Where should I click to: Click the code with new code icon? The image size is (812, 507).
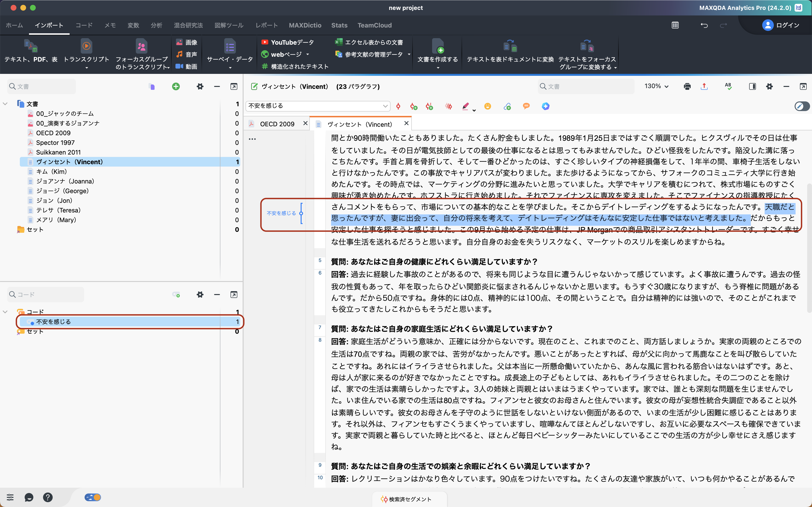(x=414, y=107)
